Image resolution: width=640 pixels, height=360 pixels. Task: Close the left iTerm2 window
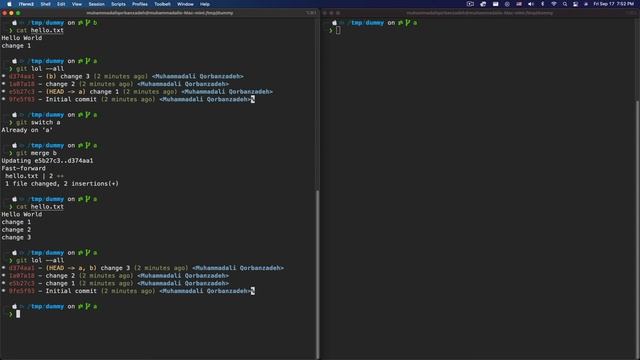click(x=4, y=13)
